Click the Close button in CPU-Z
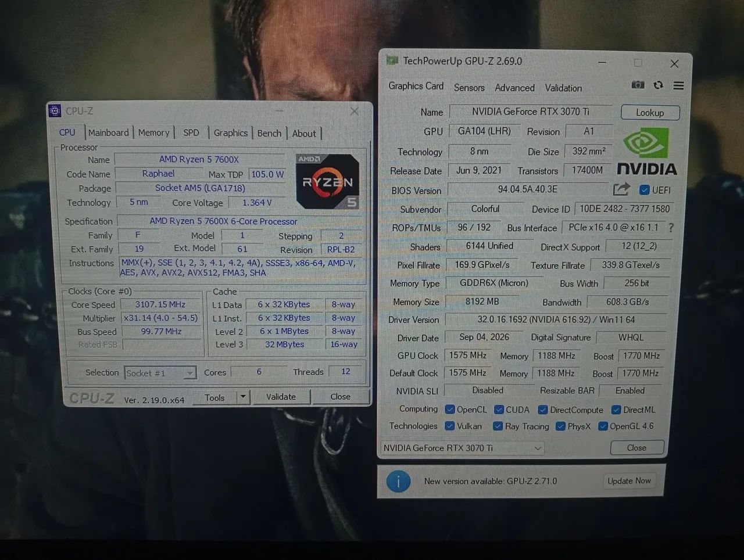 (x=340, y=397)
